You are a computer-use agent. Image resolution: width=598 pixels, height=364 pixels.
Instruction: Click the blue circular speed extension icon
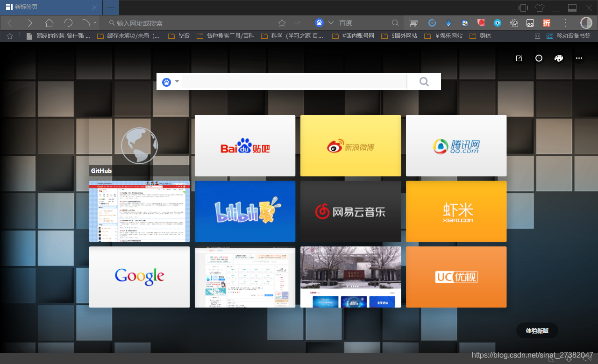432,23
